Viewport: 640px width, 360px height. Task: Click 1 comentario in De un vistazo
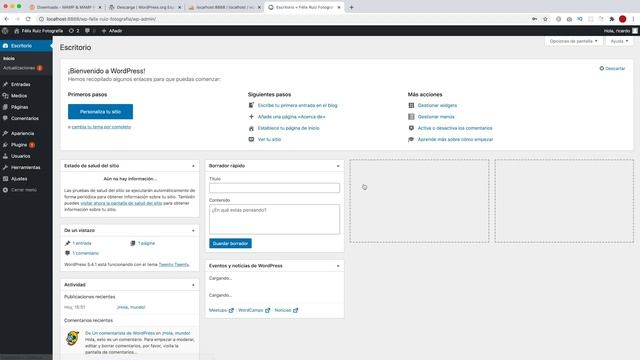85,253
